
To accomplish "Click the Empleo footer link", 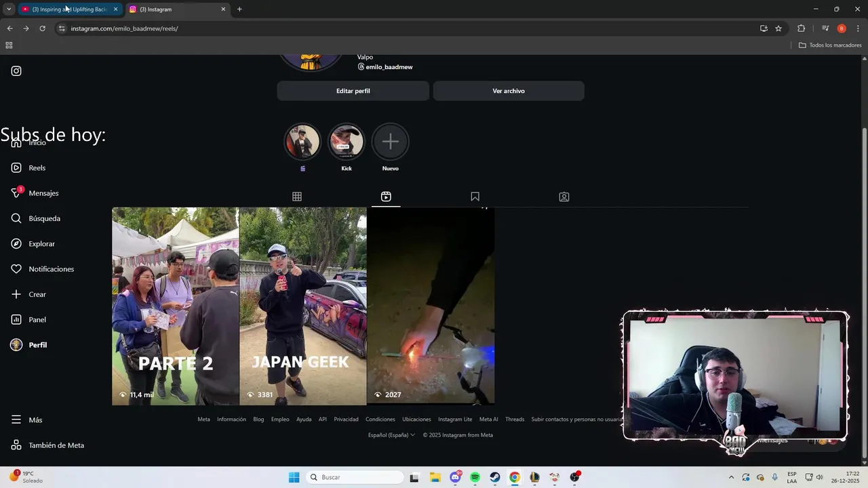I will [x=280, y=420].
